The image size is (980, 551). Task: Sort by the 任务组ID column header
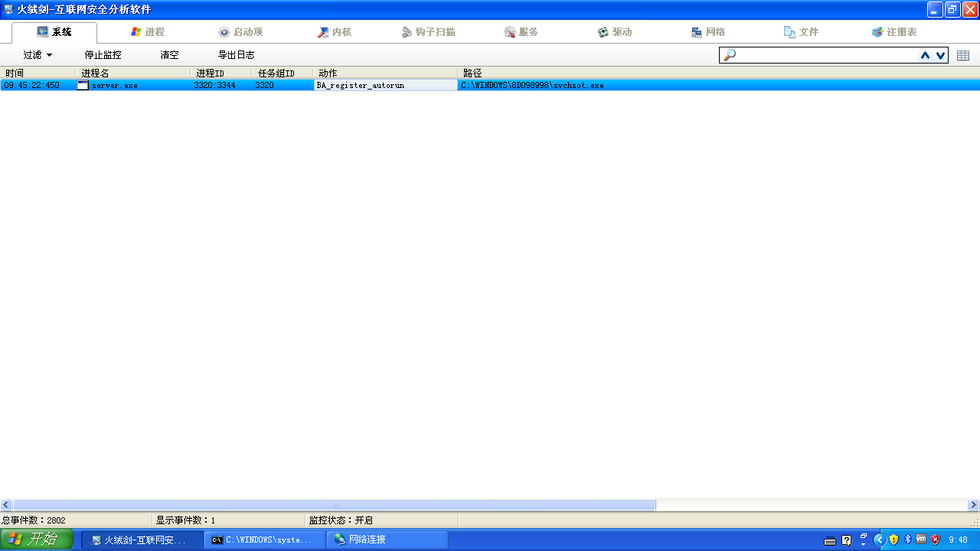283,73
